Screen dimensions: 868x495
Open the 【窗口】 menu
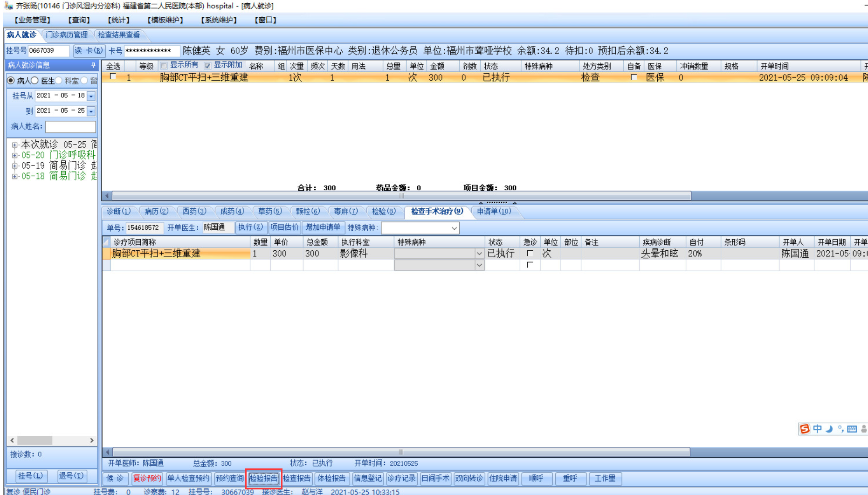point(265,20)
